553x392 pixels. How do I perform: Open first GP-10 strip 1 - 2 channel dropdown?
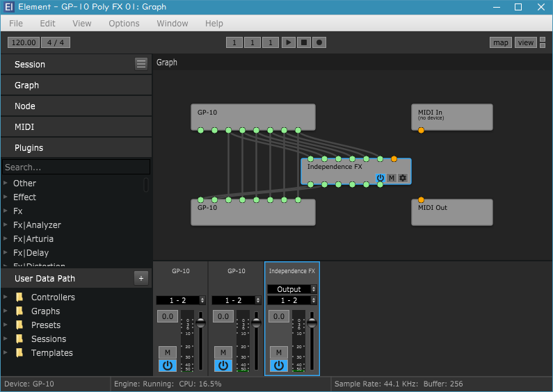[x=181, y=300]
